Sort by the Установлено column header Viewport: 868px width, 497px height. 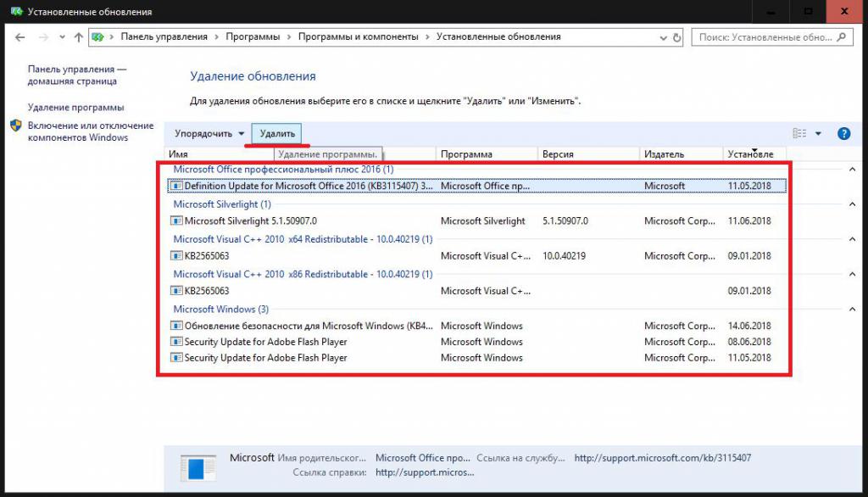(754, 154)
